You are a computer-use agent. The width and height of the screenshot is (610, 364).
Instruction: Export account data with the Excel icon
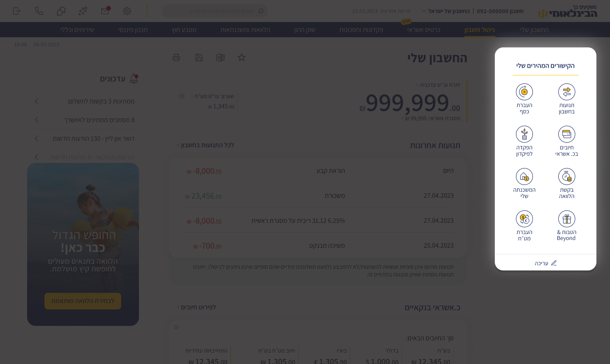coord(220,58)
